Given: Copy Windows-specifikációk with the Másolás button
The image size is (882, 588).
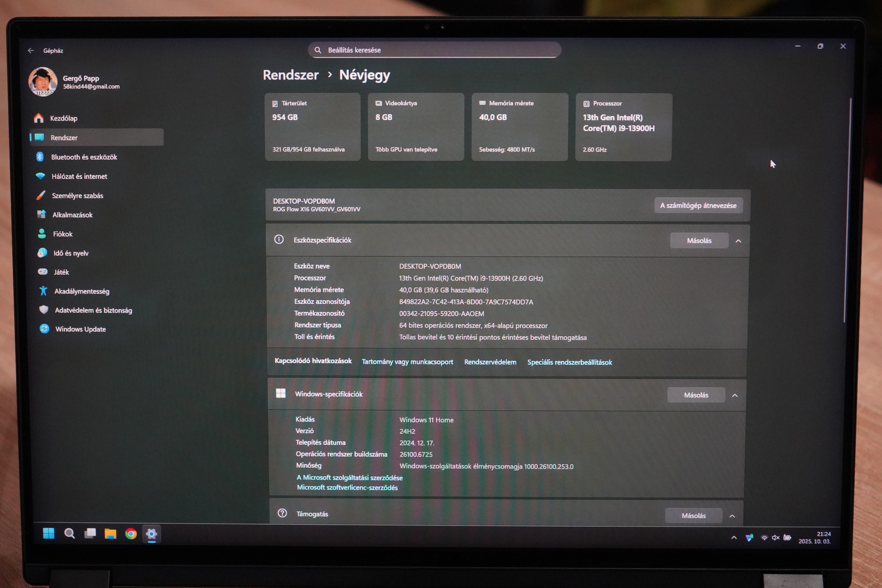Looking at the screenshot, I should point(696,395).
